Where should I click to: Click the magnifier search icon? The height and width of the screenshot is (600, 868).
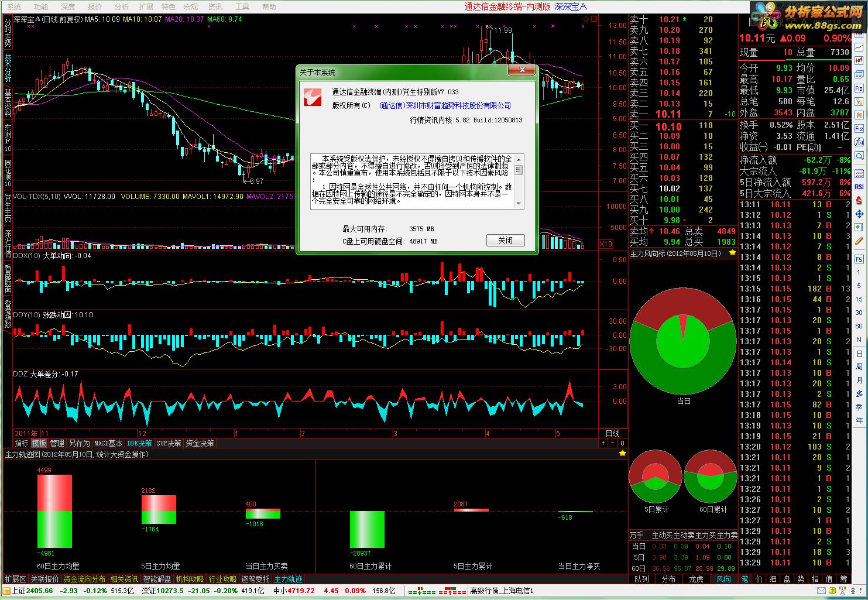point(859,155)
